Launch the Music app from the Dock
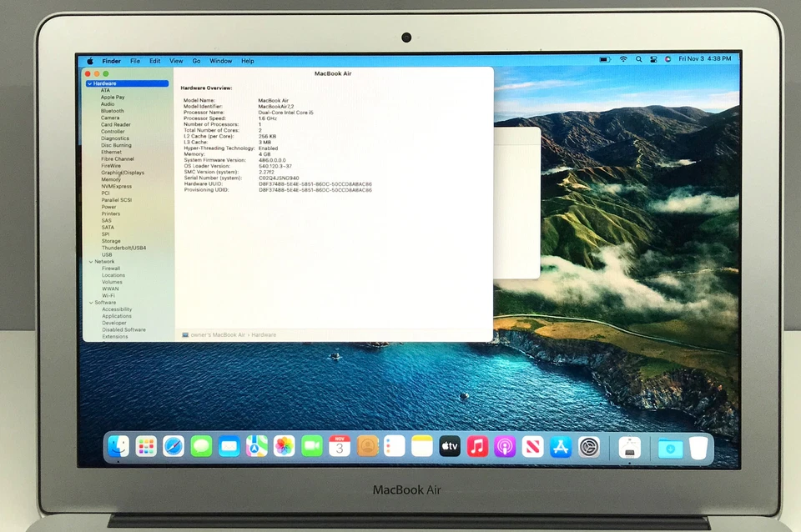801x532 pixels. tap(477, 446)
